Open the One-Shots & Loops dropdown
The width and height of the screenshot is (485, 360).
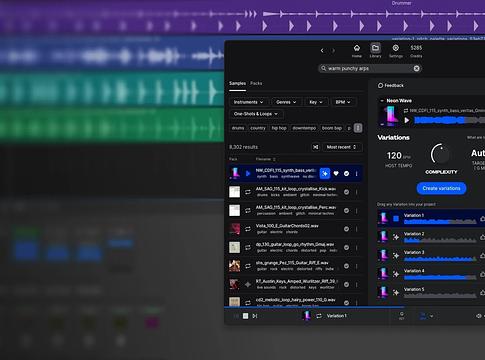pyautogui.click(x=256, y=114)
